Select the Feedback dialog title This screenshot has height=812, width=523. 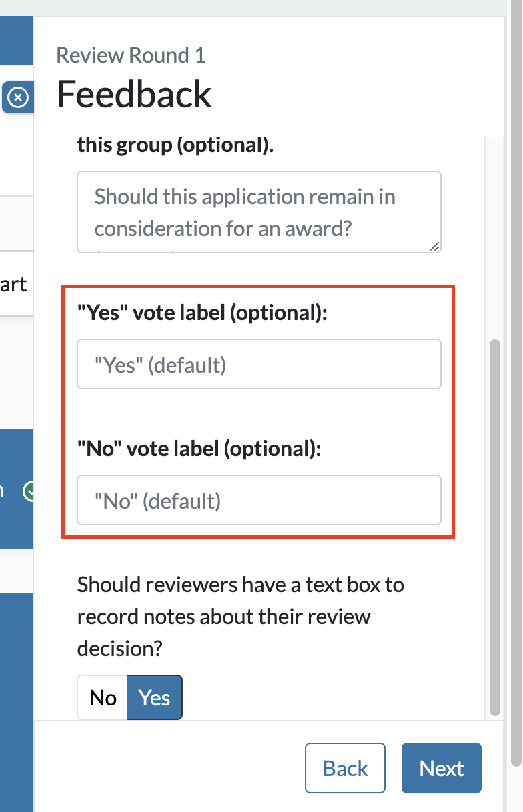[133, 95]
